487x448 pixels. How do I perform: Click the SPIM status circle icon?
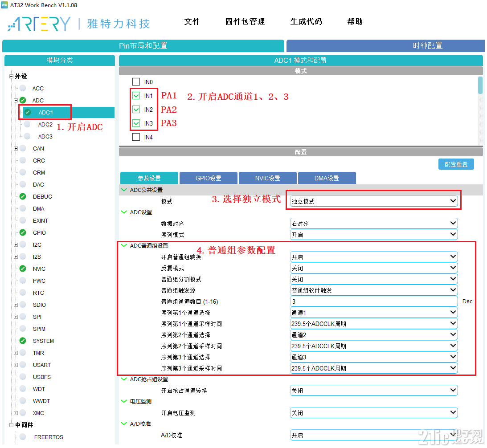[x=23, y=329]
